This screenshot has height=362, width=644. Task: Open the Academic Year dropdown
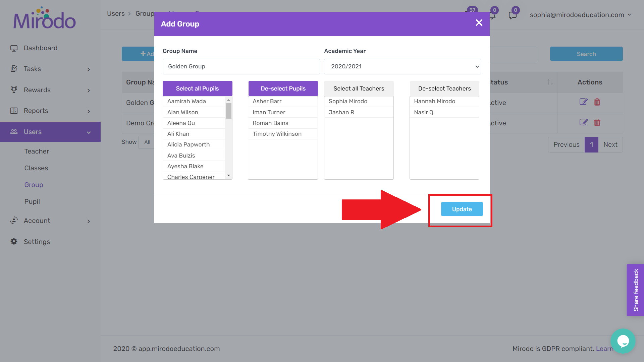[x=402, y=66]
